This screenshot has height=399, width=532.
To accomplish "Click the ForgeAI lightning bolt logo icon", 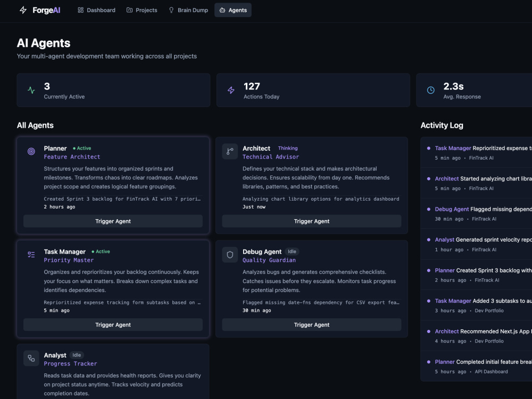I will (23, 10).
